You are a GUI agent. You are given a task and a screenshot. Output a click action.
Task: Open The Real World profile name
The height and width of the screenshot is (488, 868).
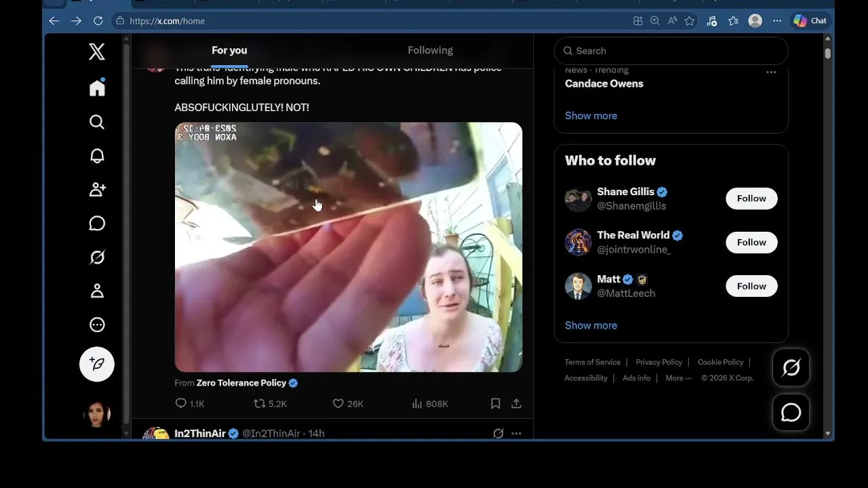(x=633, y=235)
